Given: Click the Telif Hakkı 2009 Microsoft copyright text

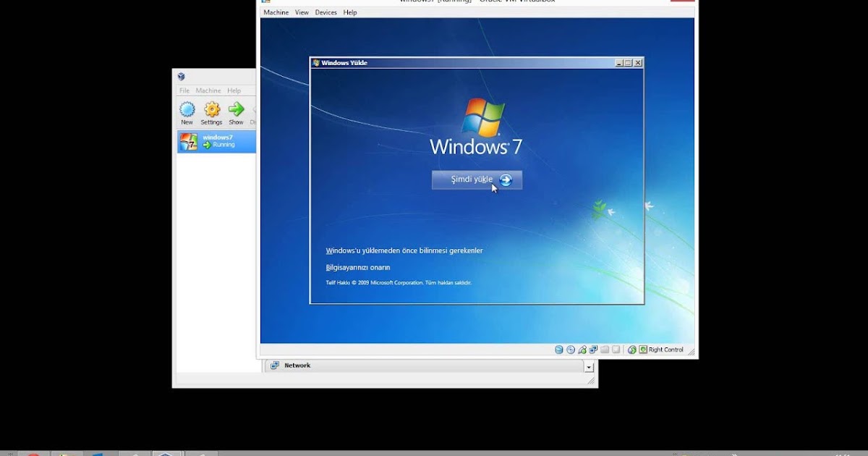Looking at the screenshot, I should (x=399, y=282).
